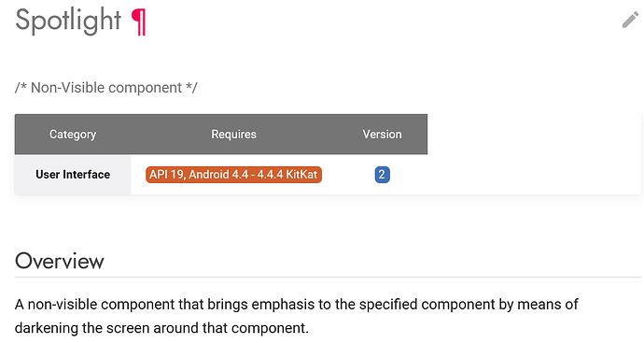Click the word KitKat in the badge
Viewport: 644px width, 343px height.
point(301,175)
